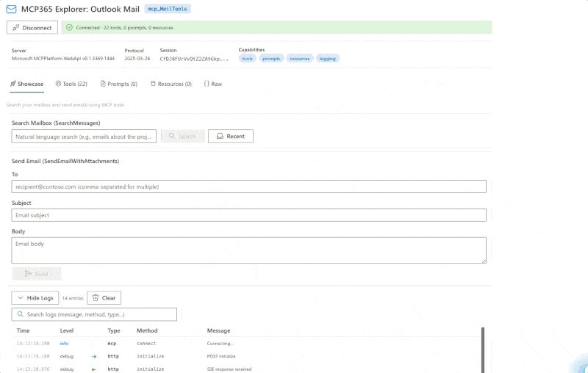Click the chevron icon on Hide Logs
The width and height of the screenshot is (588, 373).
point(21,297)
